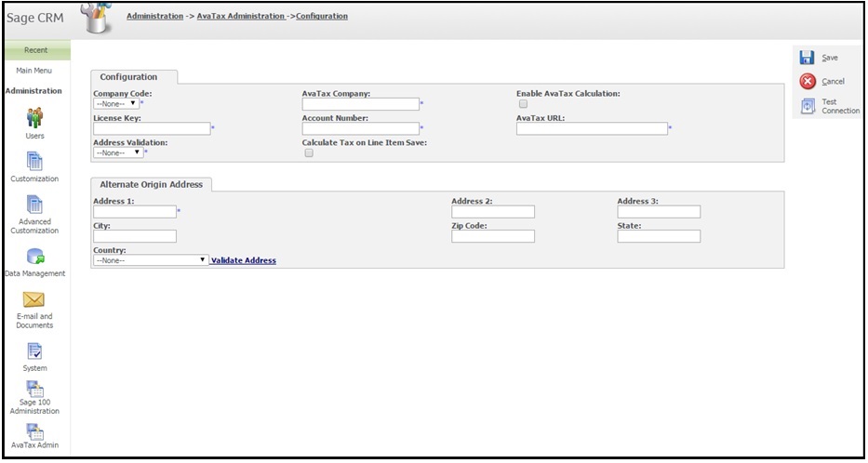This screenshot has height=463, width=868.
Task: Open the Address Validation dropdown
Action: pos(118,152)
